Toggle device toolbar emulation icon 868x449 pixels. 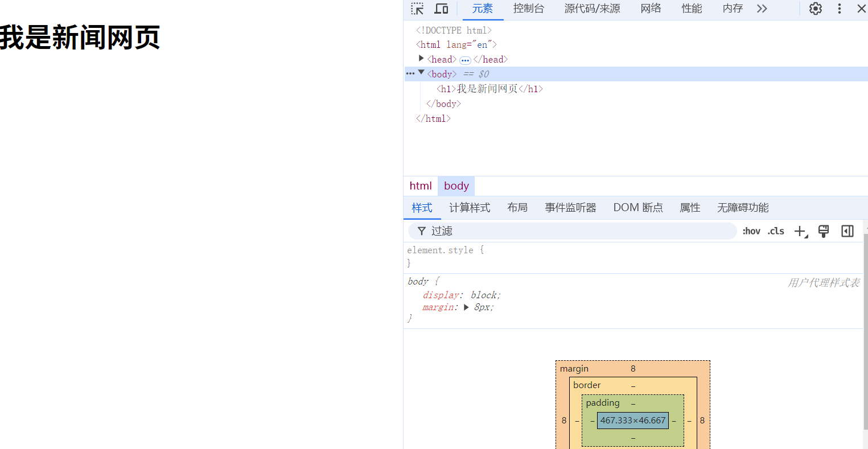[x=441, y=9]
